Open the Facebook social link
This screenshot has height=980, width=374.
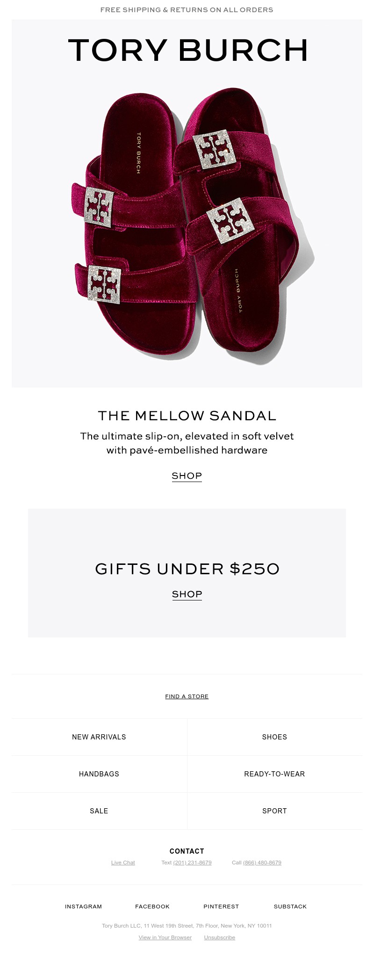click(x=152, y=907)
